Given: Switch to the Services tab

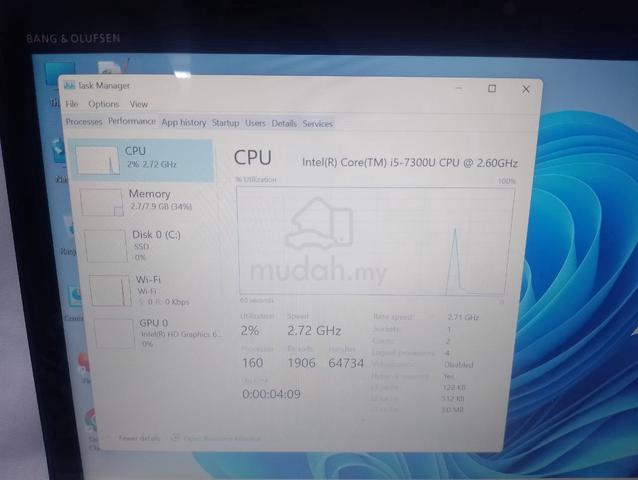Looking at the screenshot, I should [317, 124].
